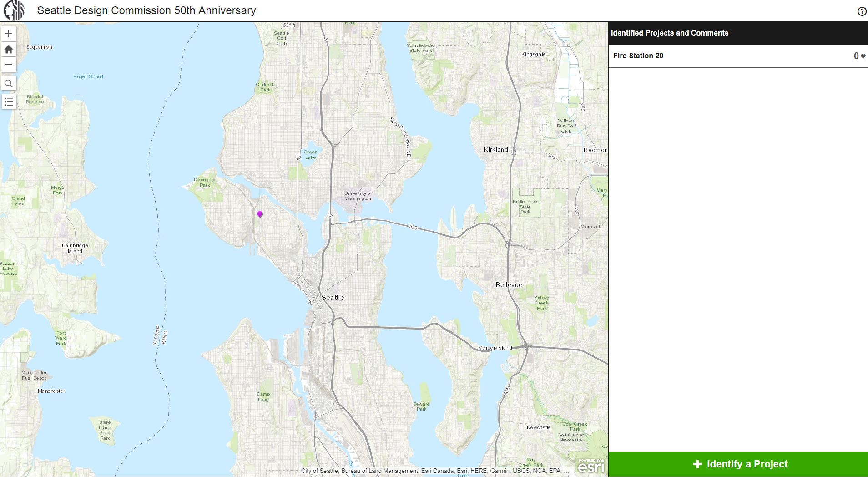Zoom out on the map
Screen dimensions: 868x477
[x=9, y=65]
